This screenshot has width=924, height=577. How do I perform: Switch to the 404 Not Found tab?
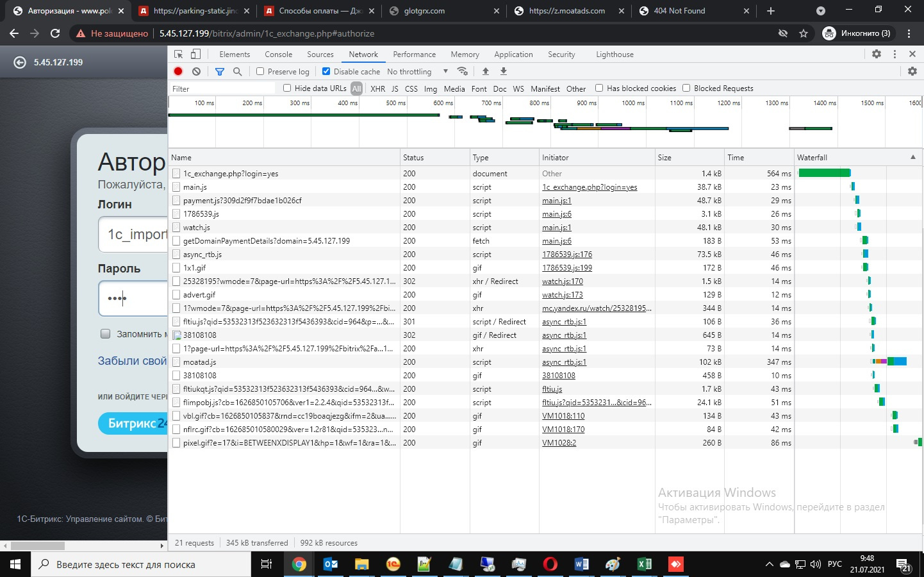tap(695, 11)
